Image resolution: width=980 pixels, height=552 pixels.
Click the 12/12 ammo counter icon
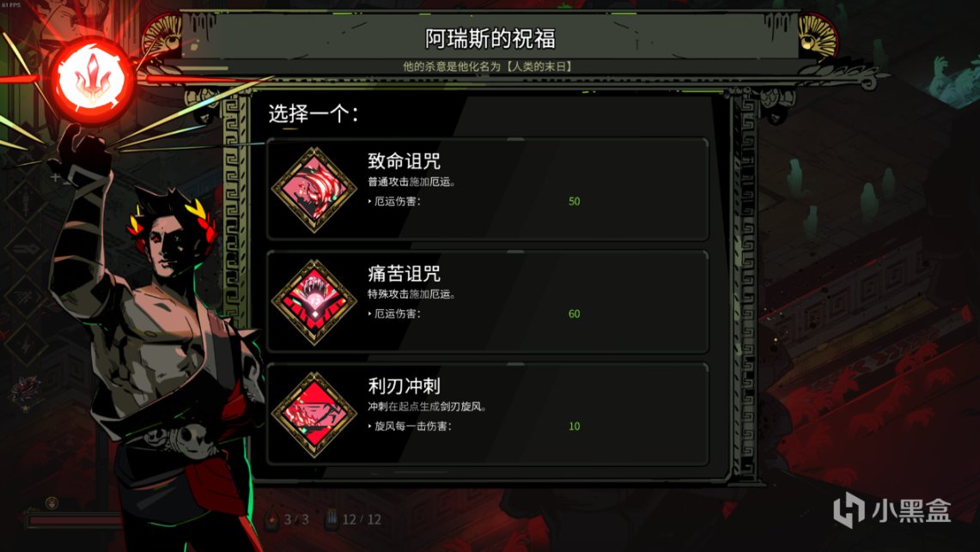pyautogui.click(x=332, y=519)
